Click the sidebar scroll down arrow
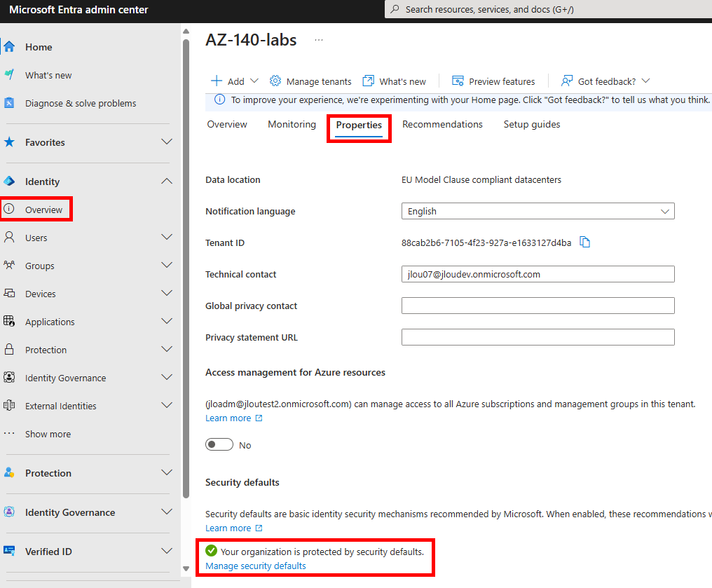712x588 pixels. point(186,568)
